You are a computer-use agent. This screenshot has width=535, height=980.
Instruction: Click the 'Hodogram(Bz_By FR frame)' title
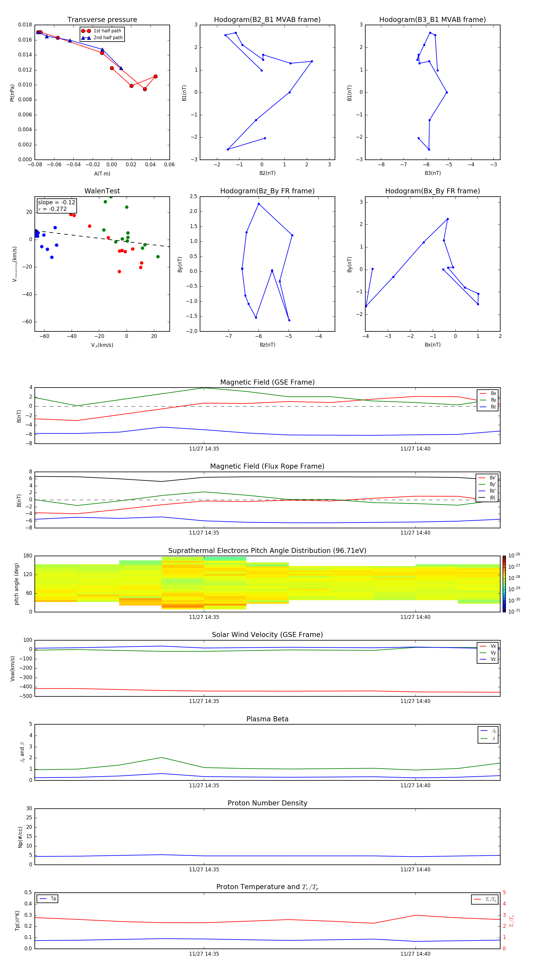coord(267,191)
